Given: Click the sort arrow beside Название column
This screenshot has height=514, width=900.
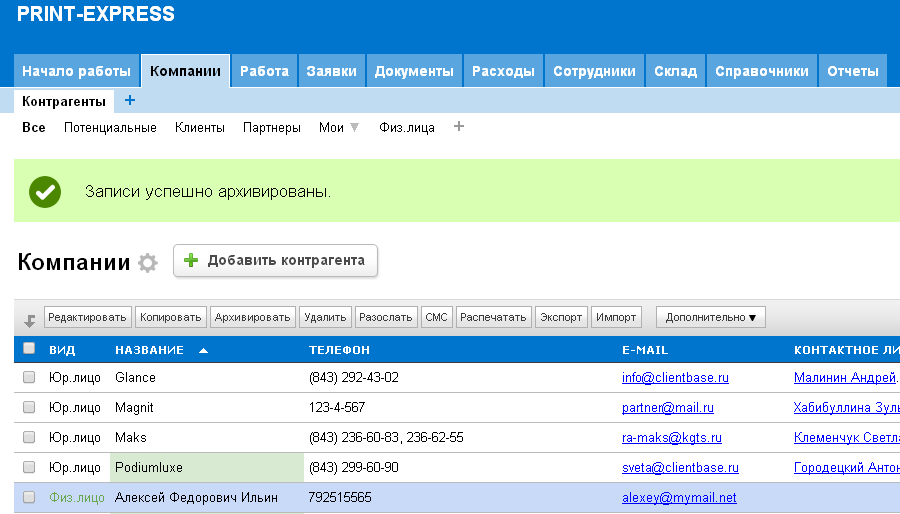Looking at the screenshot, I should [204, 350].
